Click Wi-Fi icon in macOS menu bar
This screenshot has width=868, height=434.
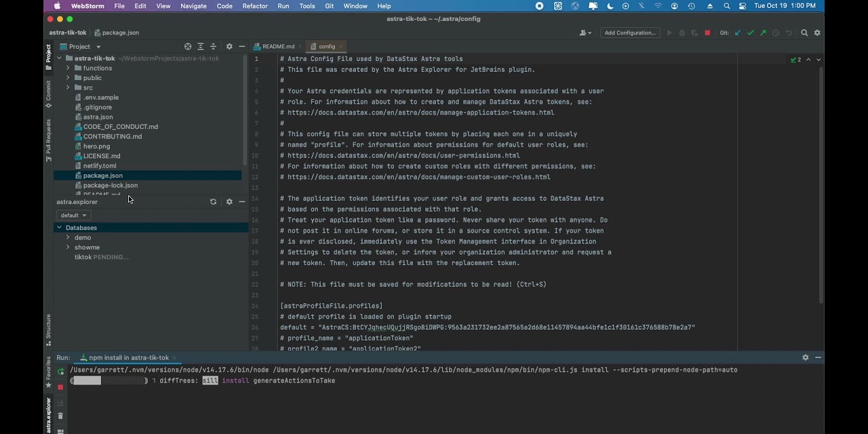[x=658, y=6]
